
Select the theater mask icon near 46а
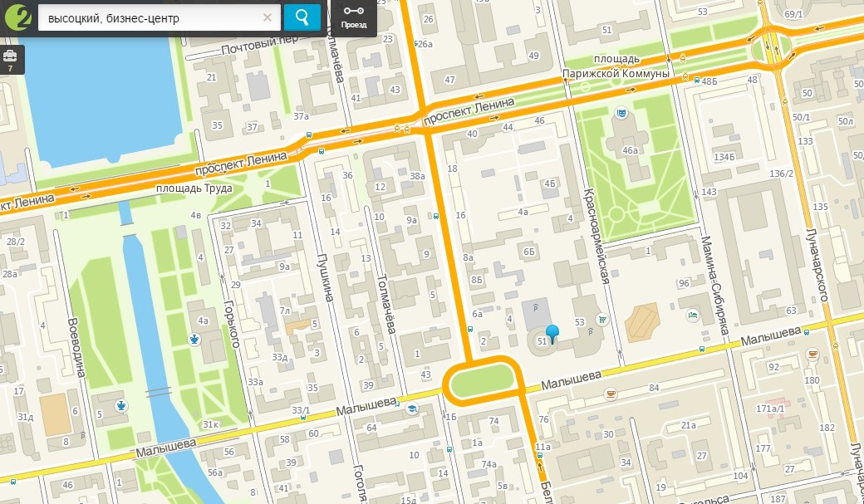tap(622, 113)
